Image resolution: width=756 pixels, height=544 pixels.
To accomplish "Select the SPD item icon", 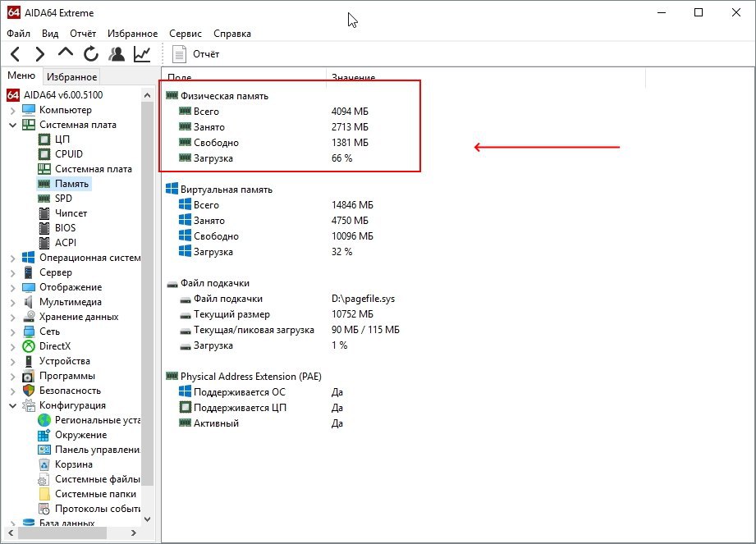I will point(44,199).
